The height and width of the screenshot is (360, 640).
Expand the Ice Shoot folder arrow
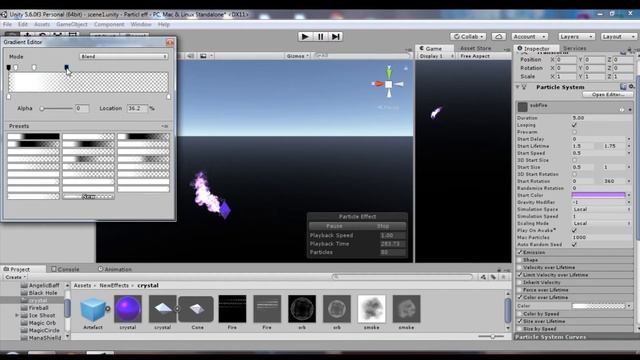click(17, 316)
